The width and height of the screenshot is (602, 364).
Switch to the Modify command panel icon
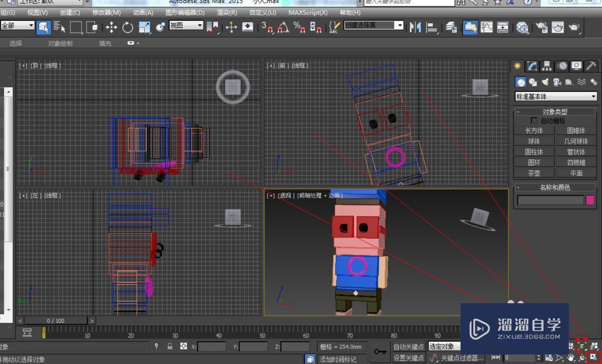[x=532, y=66]
